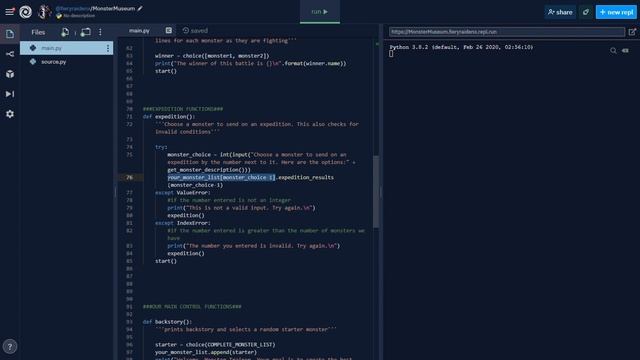Click the 'winner - choice([monster1, monster2])' line
Image resolution: width=640 pixels, height=360 pixels.
(212, 56)
